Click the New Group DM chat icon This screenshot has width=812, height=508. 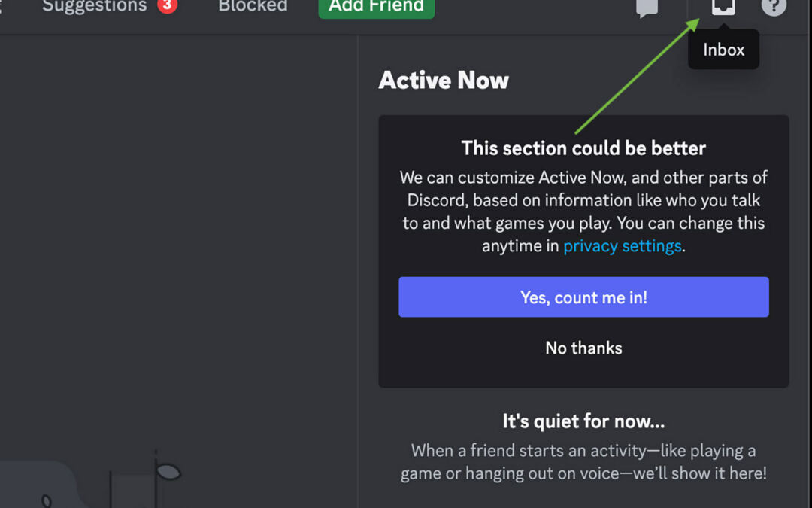pos(647,8)
